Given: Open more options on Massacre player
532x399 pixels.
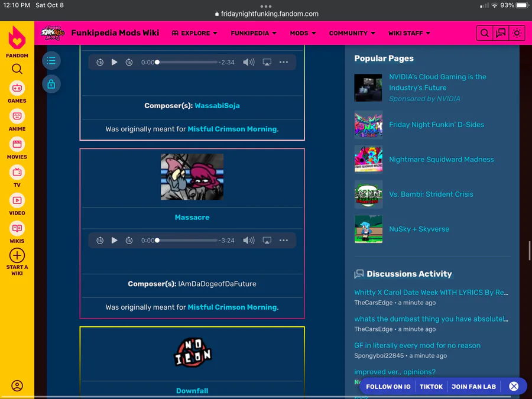Looking at the screenshot, I should coord(284,240).
